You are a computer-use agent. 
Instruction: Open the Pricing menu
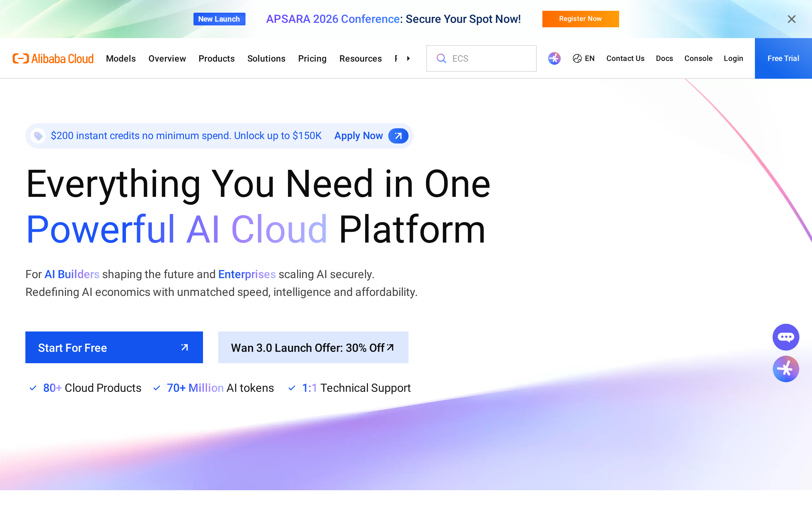[312, 58]
